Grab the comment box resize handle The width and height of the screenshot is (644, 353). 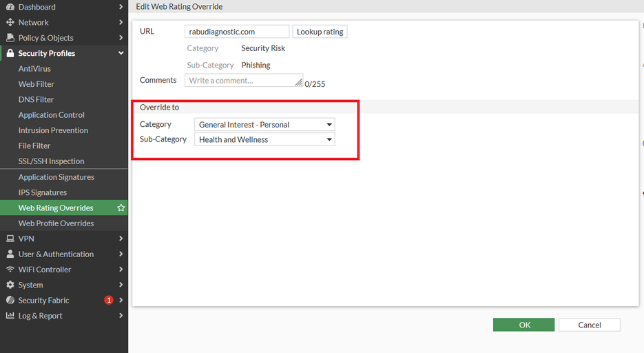299,82
